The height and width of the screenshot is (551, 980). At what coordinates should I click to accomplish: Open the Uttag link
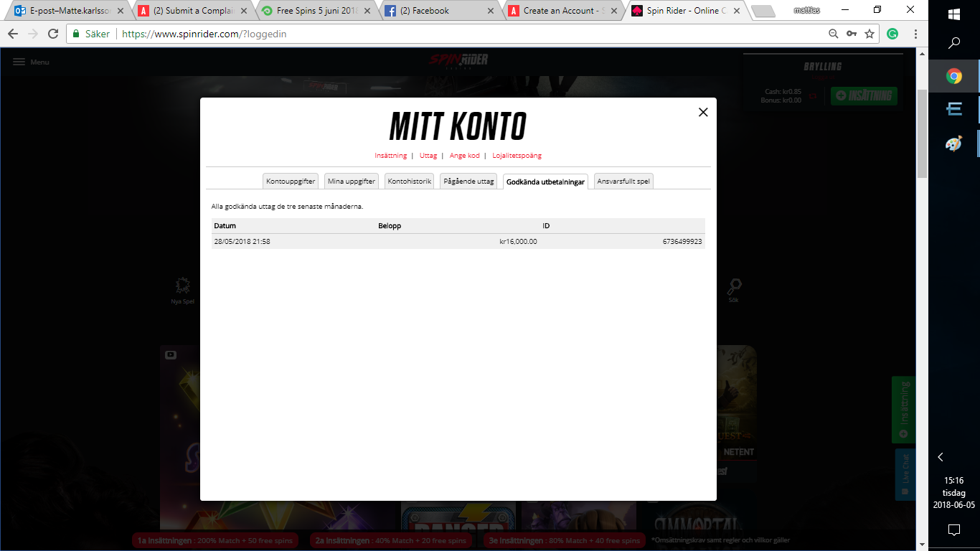point(428,156)
